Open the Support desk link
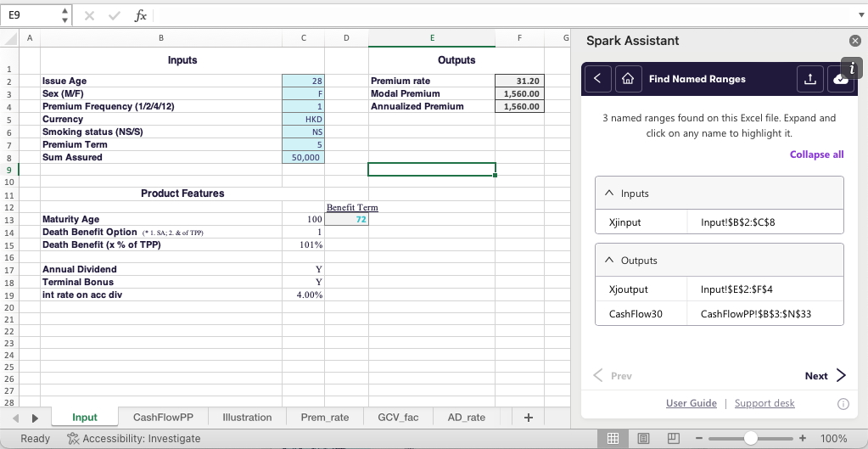 764,403
